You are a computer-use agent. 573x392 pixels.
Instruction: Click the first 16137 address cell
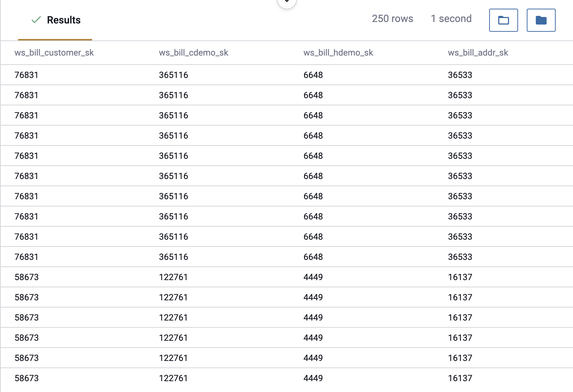click(x=460, y=277)
